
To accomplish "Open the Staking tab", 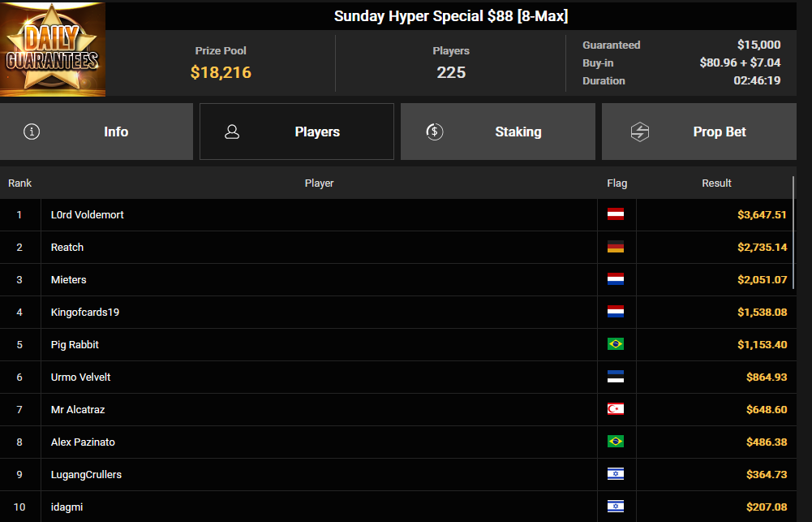I will coord(497,132).
